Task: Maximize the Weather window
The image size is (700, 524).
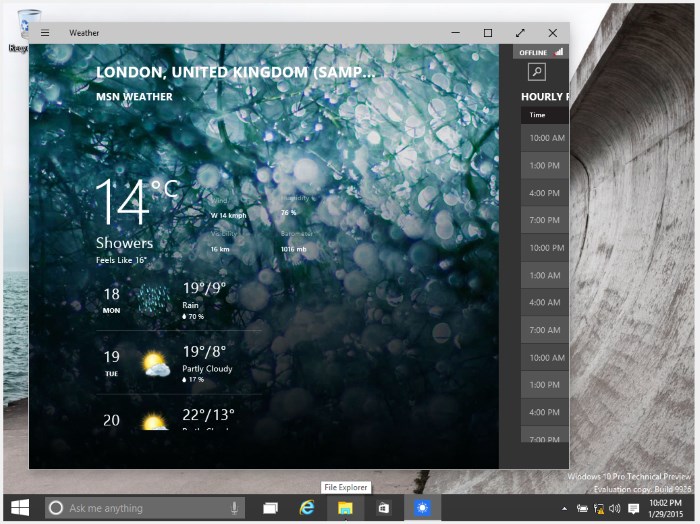Action: pyautogui.click(x=488, y=33)
